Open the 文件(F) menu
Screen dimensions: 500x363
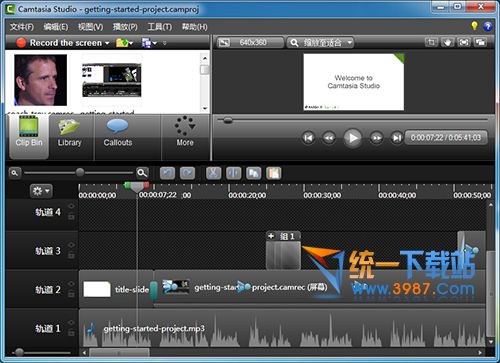[22, 27]
